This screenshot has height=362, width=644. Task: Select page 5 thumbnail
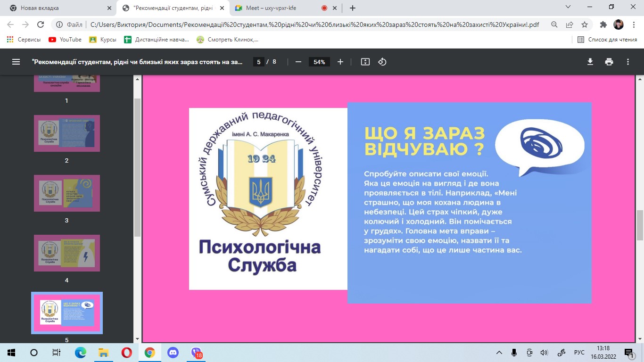click(x=66, y=313)
